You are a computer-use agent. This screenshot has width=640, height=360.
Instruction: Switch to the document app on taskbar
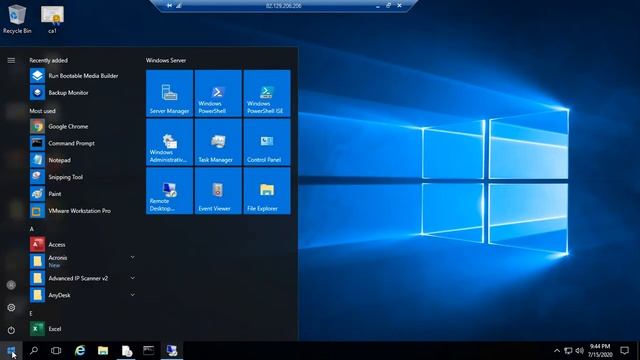(126, 351)
